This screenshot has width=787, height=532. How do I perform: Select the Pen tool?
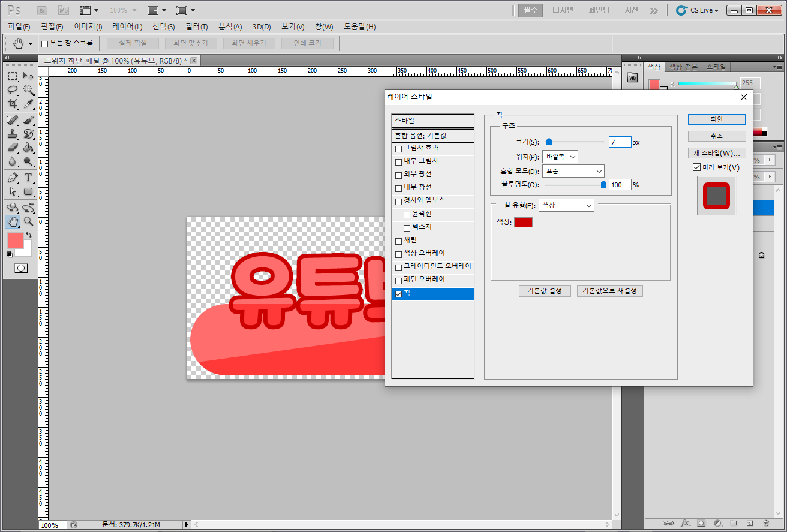click(13, 178)
